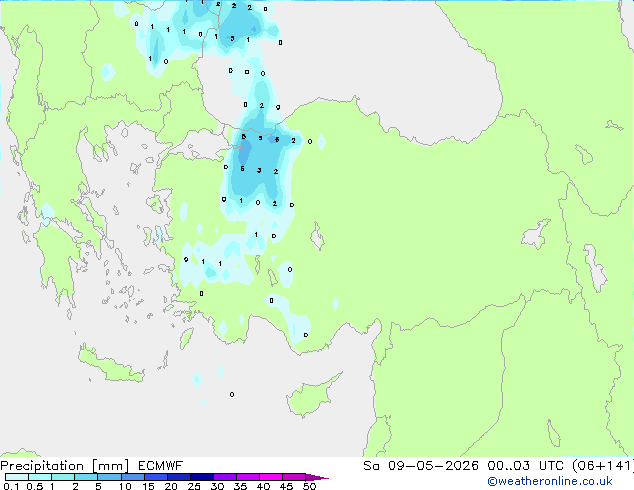Select the 2–5 mm legend color swatch

(86, 477)
